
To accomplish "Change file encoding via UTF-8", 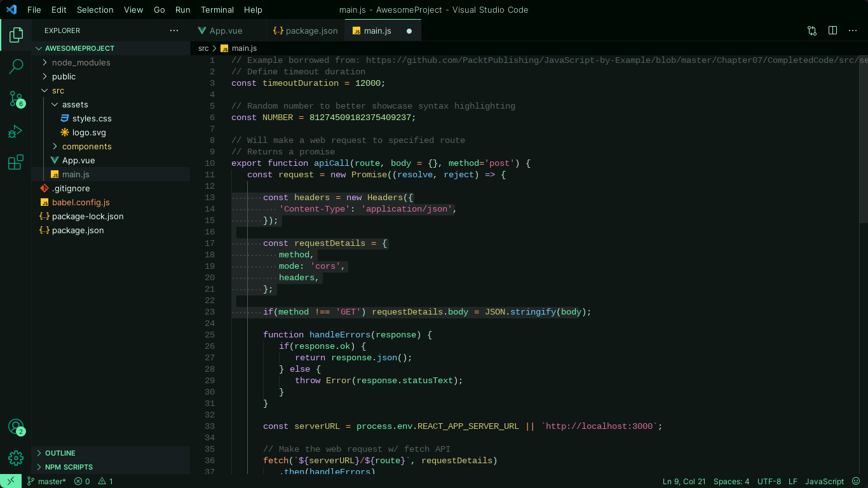I will point(769,482).
